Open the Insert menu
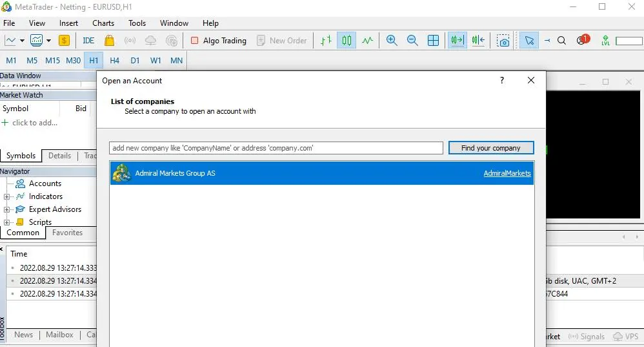 coord(68,23)
